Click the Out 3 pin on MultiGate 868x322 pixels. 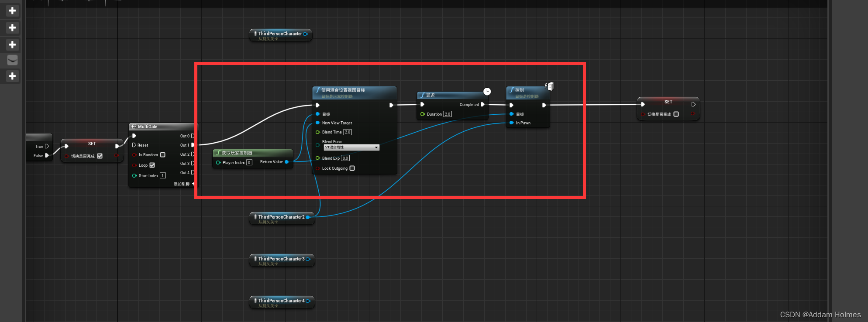pyautogui.click(x=193, y=163)
